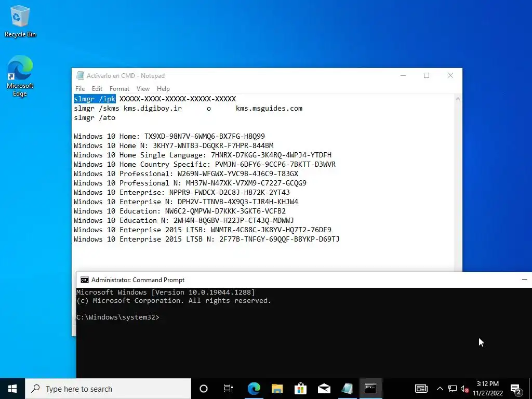Minimize the Command Prompt window

pyautogui.click(x=525, y=280)
